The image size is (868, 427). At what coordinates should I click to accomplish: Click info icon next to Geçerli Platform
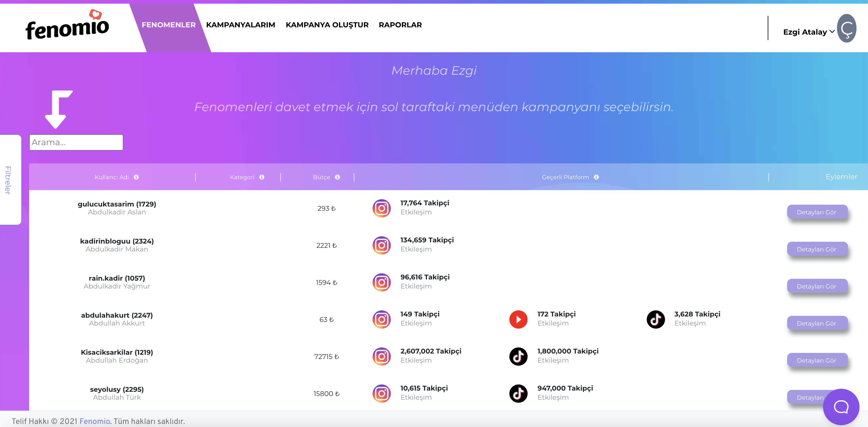(596, 177)
